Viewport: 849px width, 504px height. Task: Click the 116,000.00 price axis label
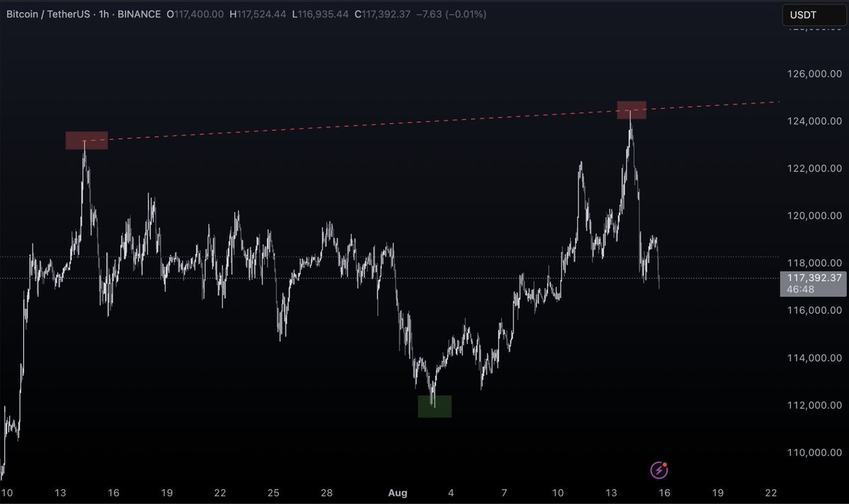click(x=814, y=310)
